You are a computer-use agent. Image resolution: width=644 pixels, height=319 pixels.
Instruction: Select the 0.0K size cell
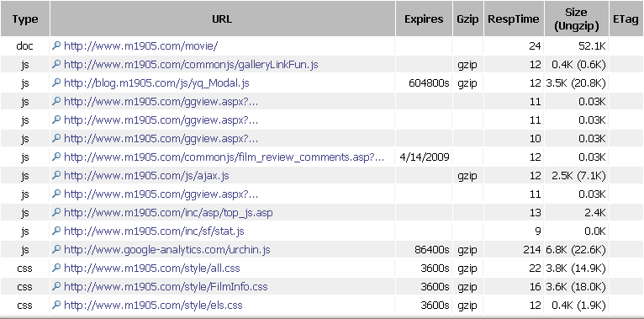tap(595, 231)
